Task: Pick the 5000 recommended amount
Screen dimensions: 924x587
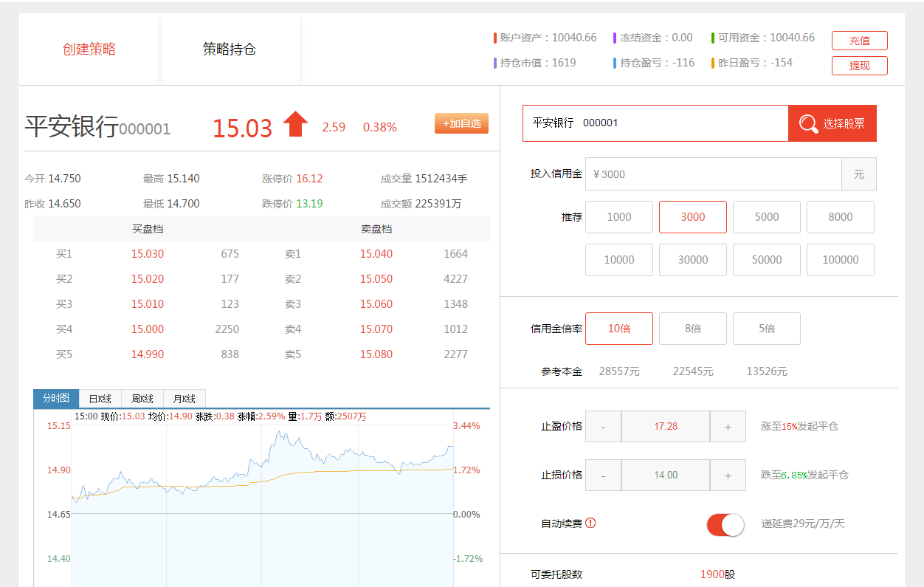Action: click(766, 217)
